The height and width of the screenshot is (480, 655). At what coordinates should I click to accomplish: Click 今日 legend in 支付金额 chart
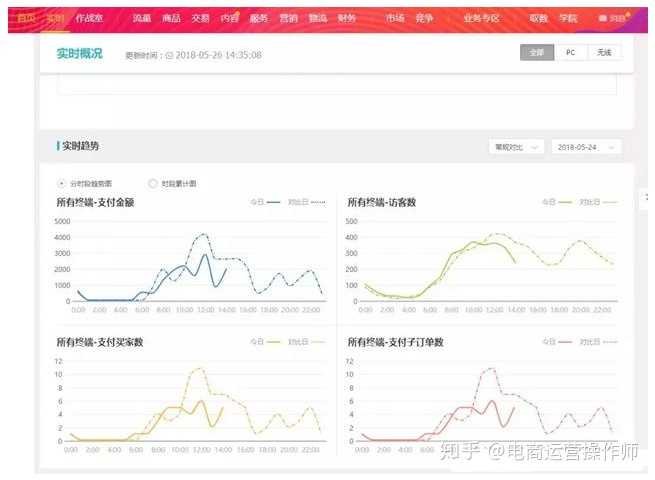coord(261,203)
